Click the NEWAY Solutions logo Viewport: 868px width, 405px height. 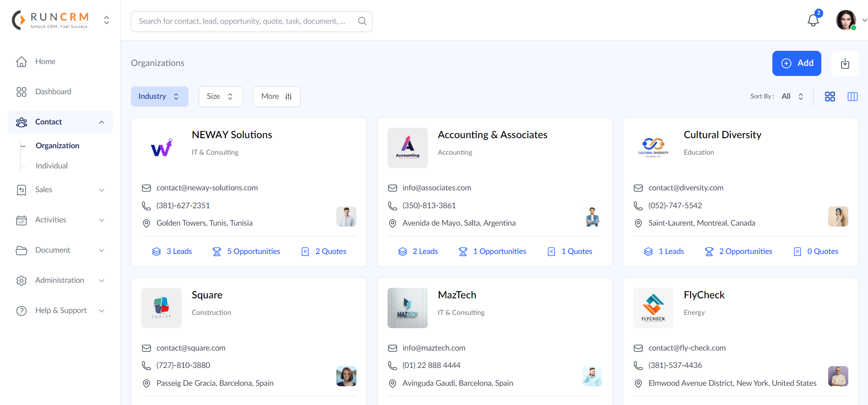[162, 148]
